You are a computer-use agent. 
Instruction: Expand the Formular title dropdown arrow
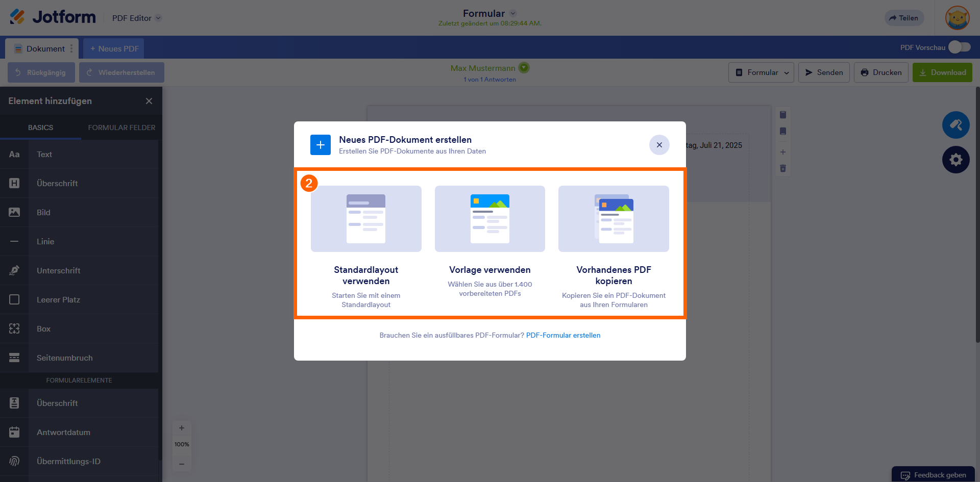click(x=513, y=13)
